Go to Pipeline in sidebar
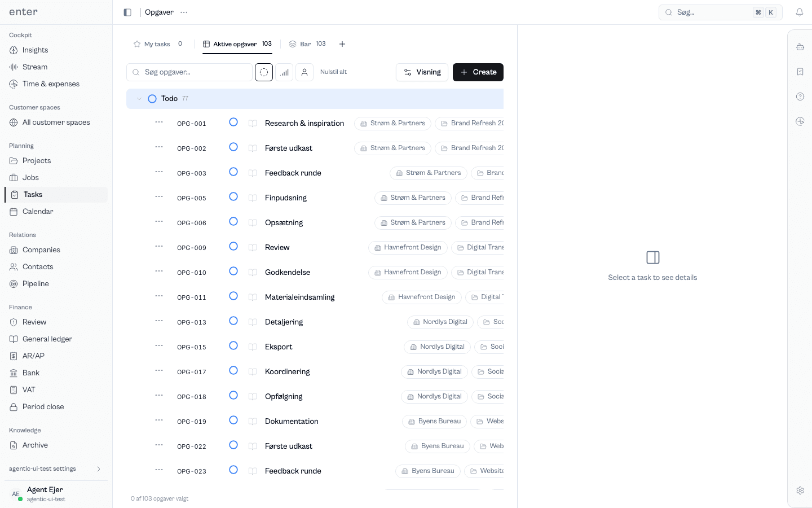The height and width of the screenshot is (508, 812). point(56,284)
